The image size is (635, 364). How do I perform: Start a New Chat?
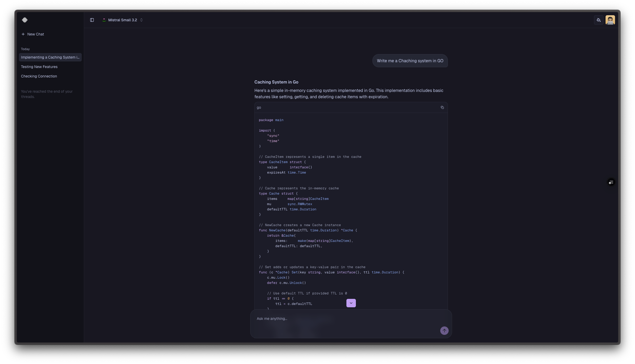tap(35, 34)
